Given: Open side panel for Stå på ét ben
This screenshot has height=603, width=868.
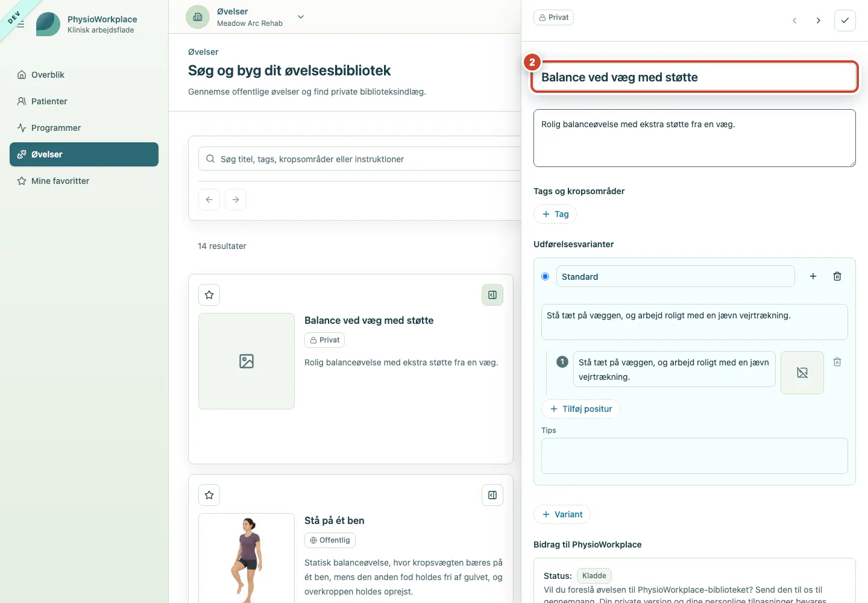Looking at the screenshot, I should pos(492,495).
